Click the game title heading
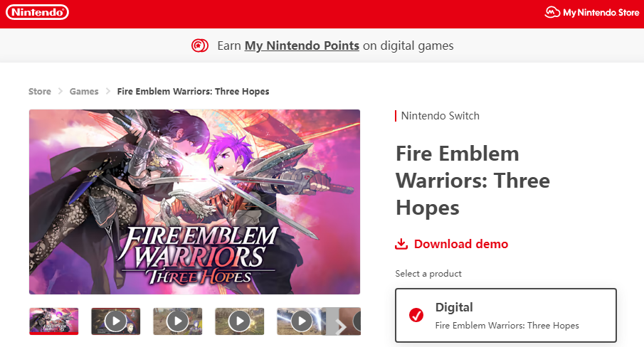 point(473,181)
